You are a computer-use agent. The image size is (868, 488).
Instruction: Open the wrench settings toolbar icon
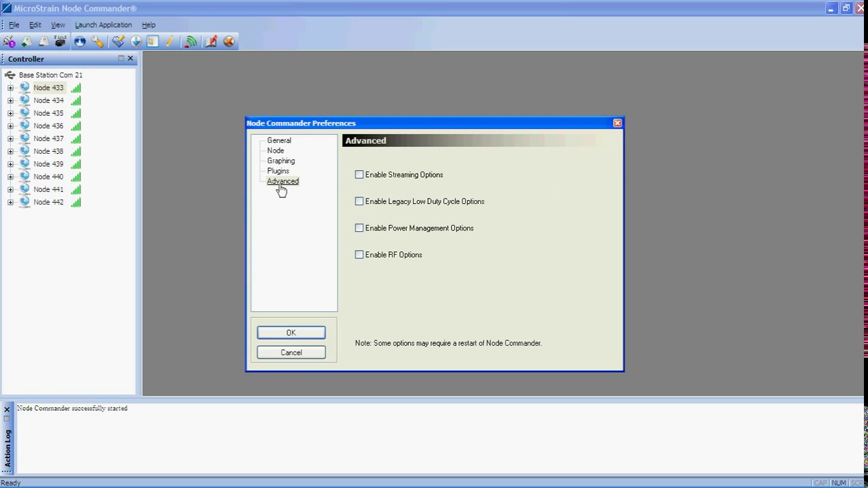(98, 42)
